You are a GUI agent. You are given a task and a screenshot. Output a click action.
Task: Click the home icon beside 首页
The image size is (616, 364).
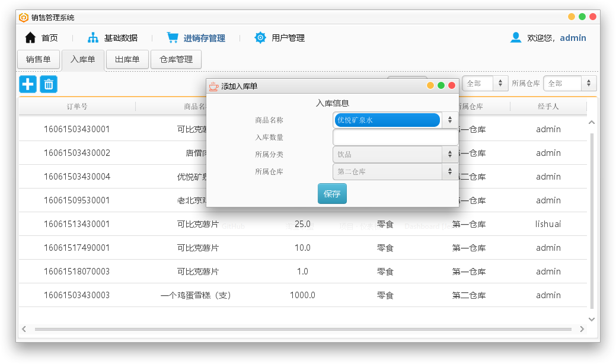coord(30,38)
